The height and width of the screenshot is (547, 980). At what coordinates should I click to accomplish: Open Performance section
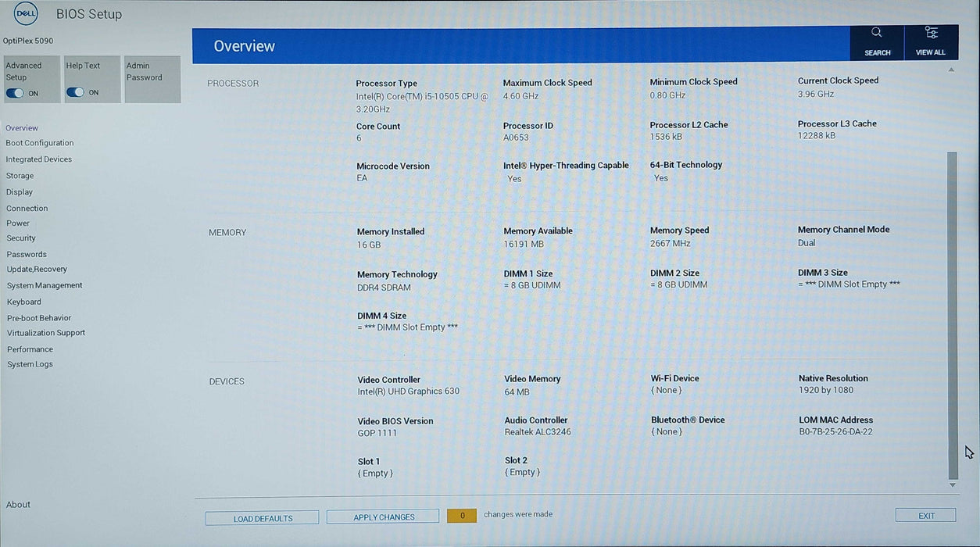pyautogui.click(x=30, y=349)
